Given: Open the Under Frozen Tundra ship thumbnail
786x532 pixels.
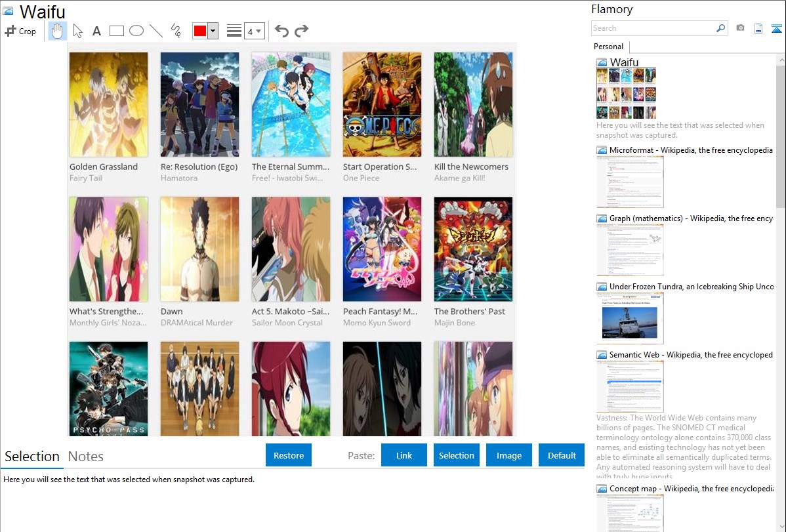Looking at the screenshot, I should coord(630,318).
